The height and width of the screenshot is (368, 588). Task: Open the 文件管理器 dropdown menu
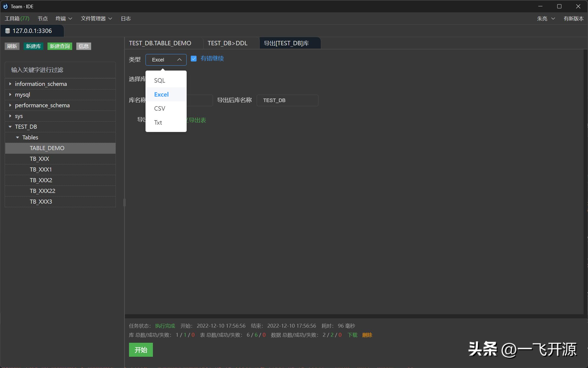tap(96, 18)
